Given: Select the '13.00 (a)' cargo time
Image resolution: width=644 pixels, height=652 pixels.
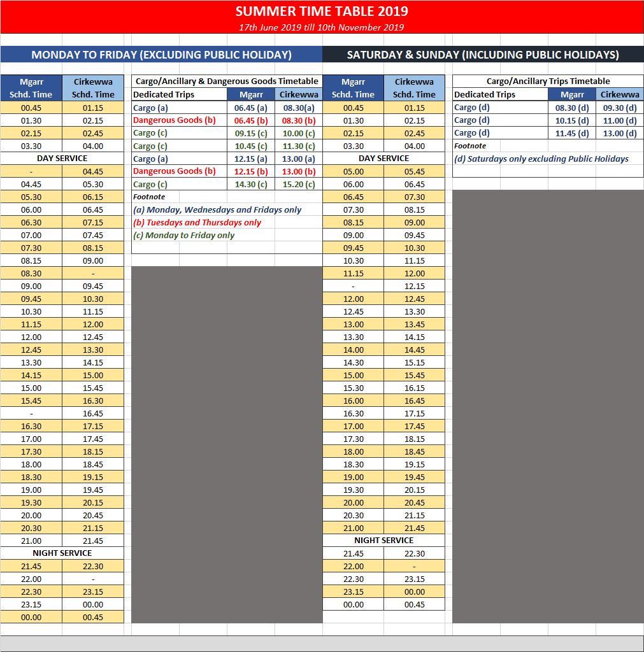Looking at the screenshot, I should pyautogui.click(x=299, y=159).
